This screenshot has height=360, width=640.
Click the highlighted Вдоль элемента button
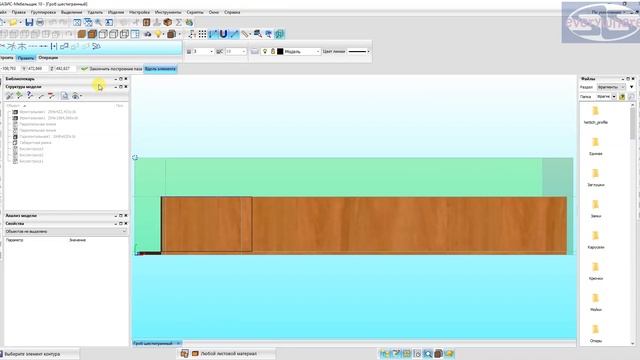(x=160, y=69)
